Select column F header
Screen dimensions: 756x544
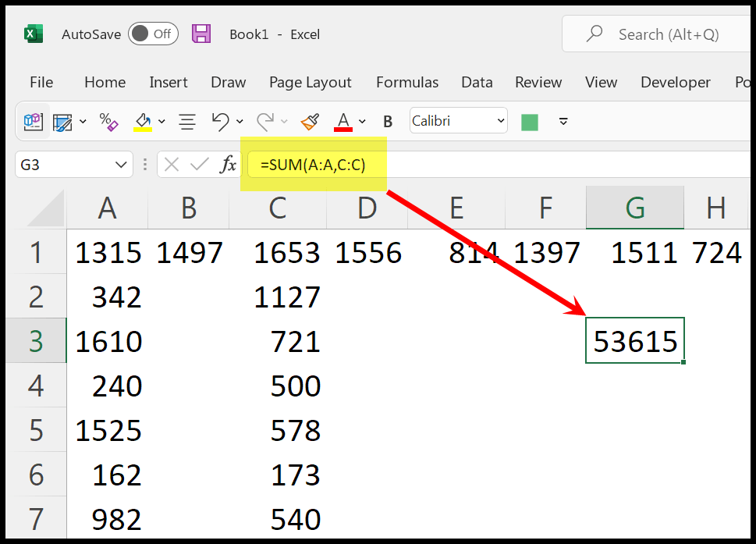pyautogui.click(x=545, y=208)
